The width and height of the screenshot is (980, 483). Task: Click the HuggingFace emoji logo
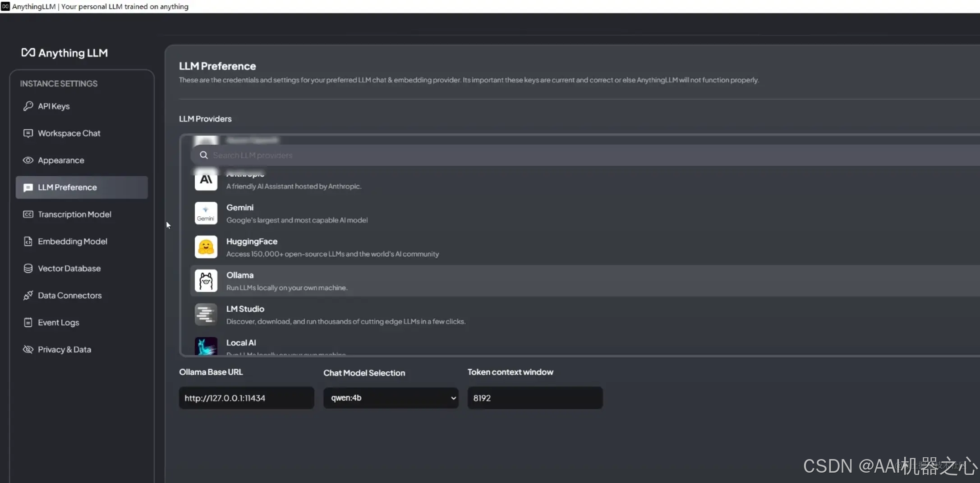(206, 247)
